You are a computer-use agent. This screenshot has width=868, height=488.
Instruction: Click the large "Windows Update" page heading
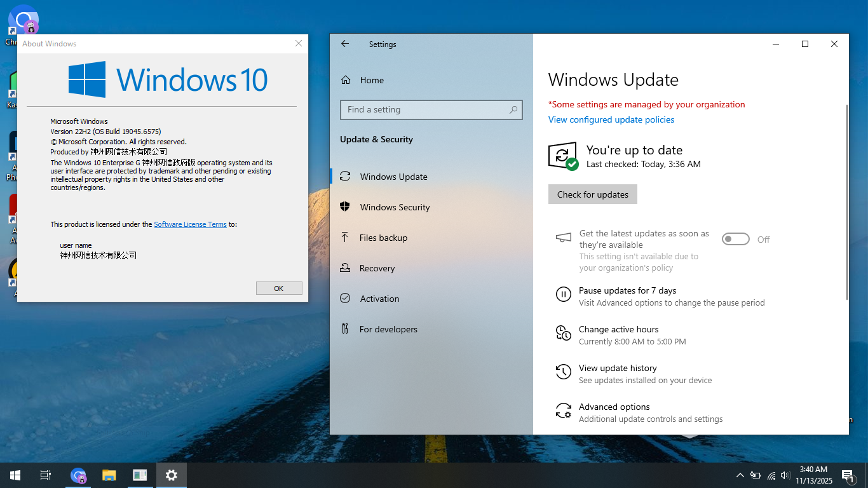pyautogui.click(x=613, y=80)
